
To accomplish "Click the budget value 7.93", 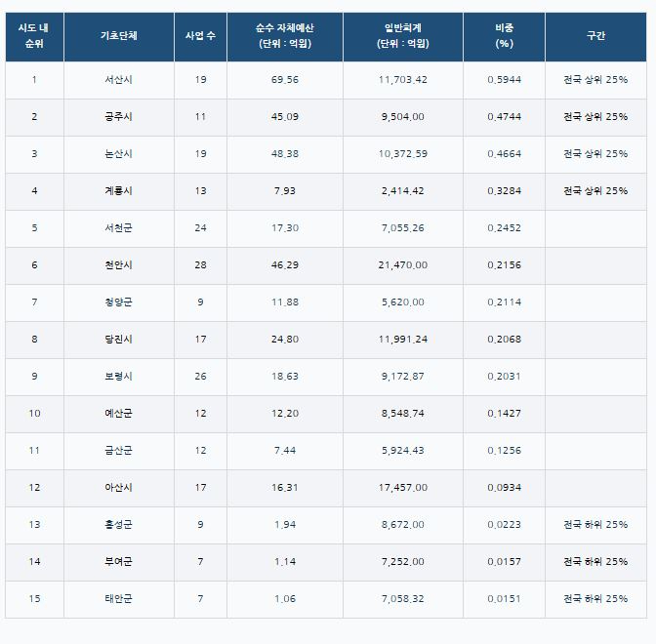I will 285,191.
